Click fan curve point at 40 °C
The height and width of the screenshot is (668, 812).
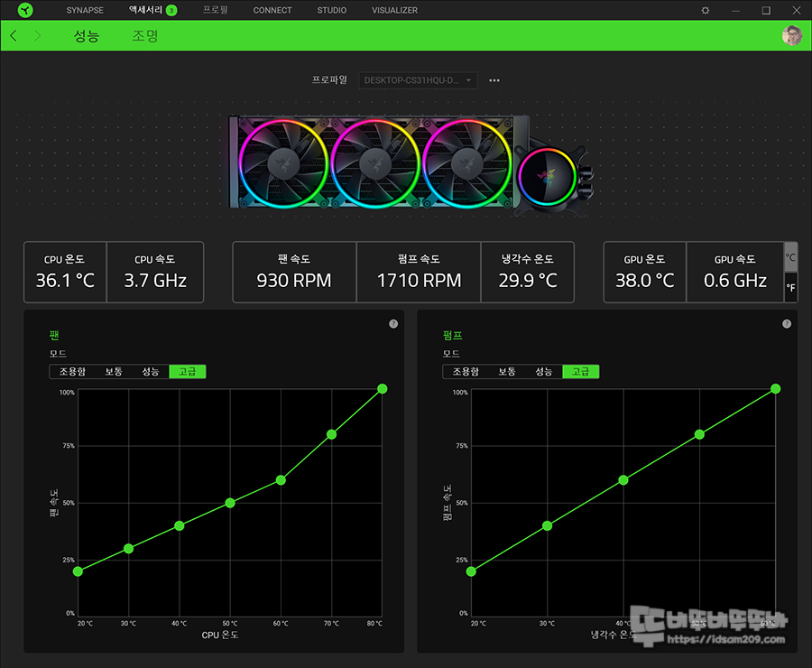(180, 526)
